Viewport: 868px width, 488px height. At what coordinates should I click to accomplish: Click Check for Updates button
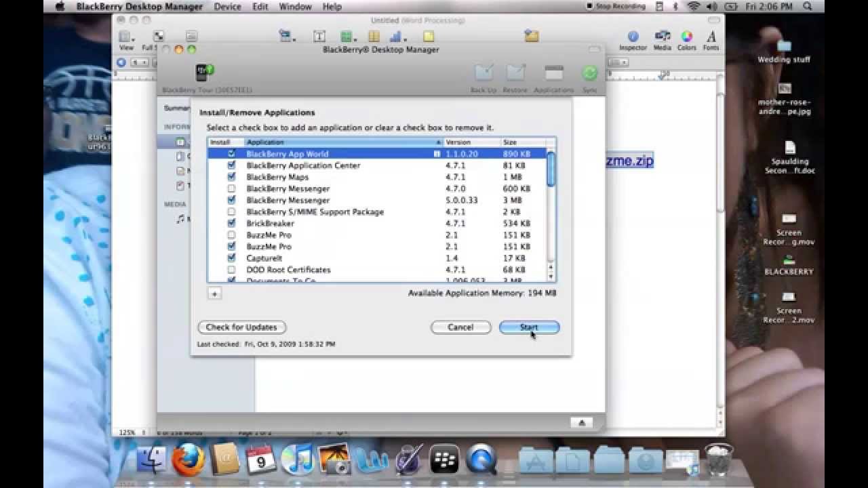click(241, 327)
